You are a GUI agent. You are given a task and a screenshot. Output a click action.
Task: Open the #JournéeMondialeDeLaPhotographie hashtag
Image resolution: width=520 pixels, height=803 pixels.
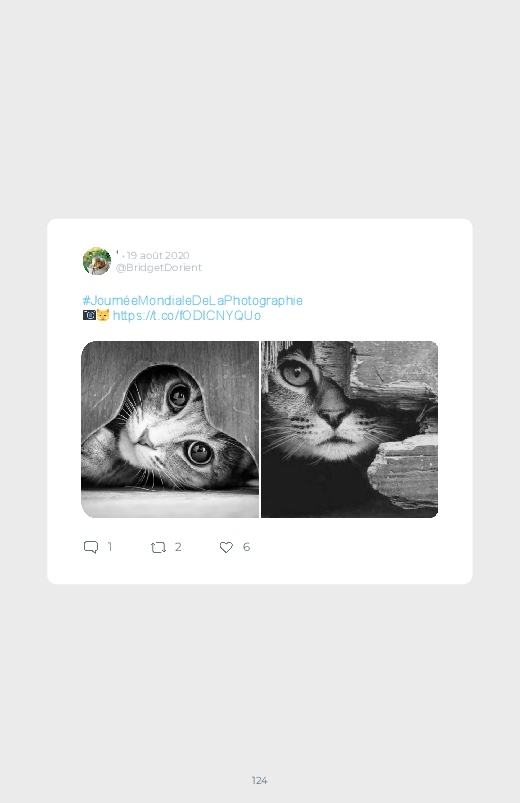[193, 300]
